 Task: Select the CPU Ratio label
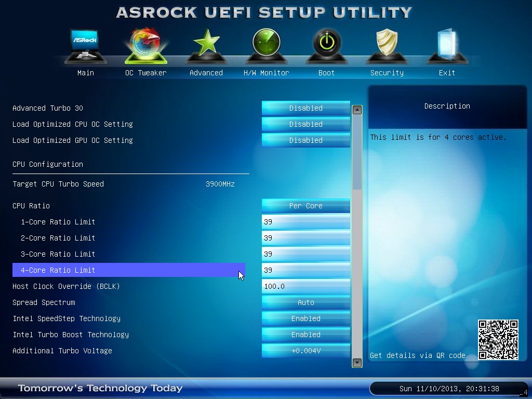[31, 206]
